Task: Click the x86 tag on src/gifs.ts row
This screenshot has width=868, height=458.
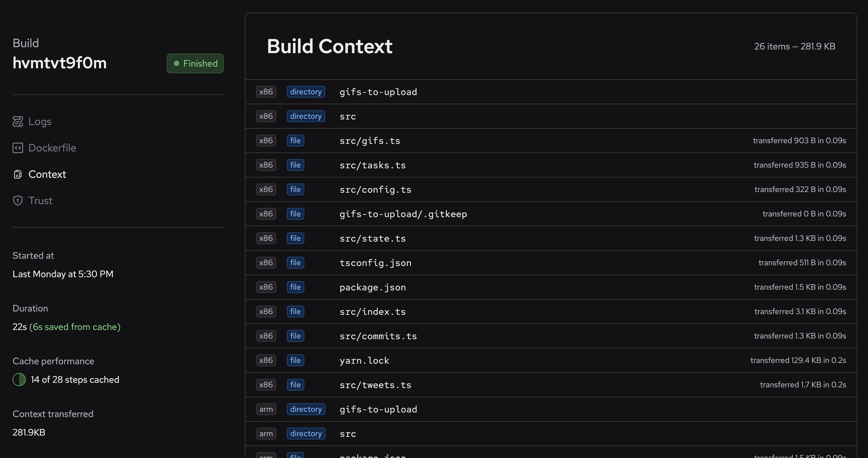Action: point(266,141)
